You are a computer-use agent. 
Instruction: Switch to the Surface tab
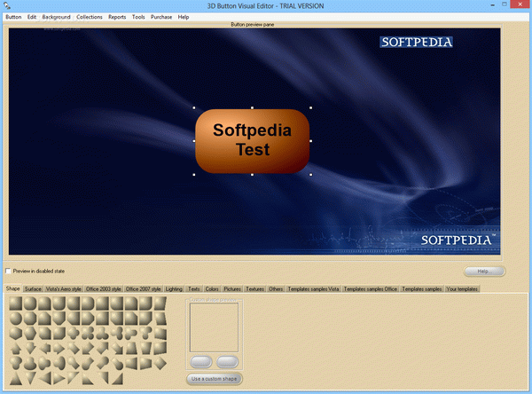(33, 289)
